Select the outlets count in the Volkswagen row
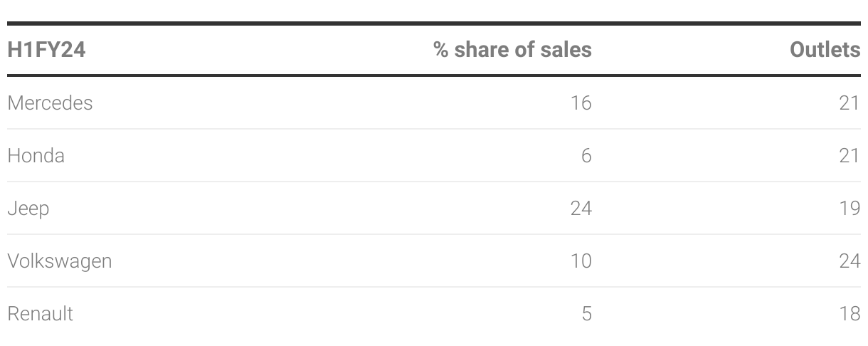The width and height of the screenshot is (868, 346). pos(850,261)
